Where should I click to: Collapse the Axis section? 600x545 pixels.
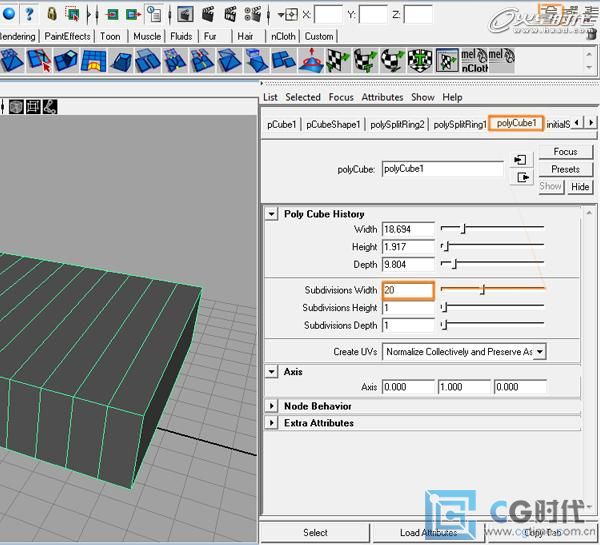[271, 371]
